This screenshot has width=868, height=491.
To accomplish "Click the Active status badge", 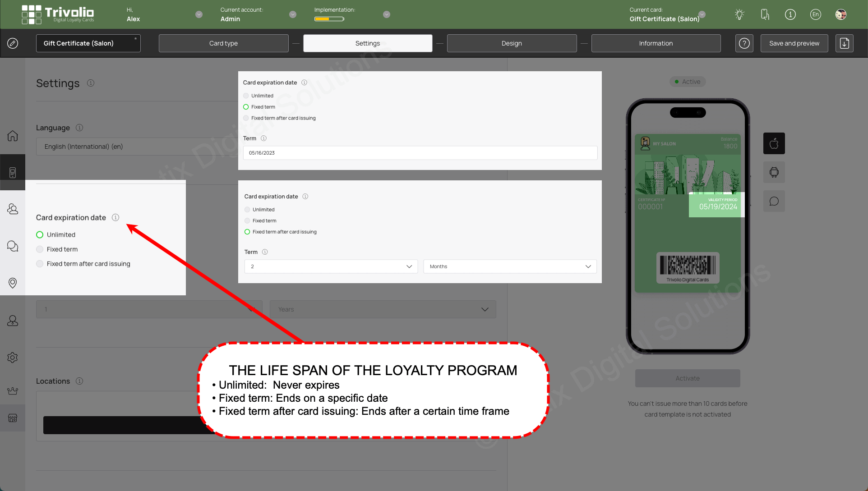I will pos(688,82).
